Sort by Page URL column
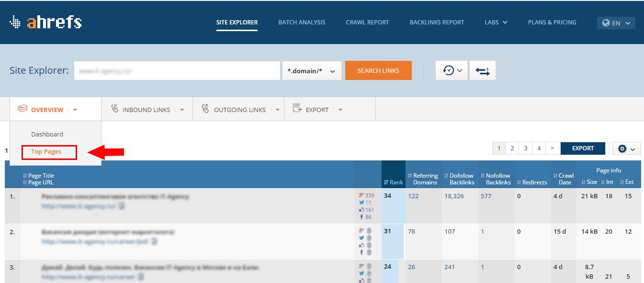 click(38, 182)
